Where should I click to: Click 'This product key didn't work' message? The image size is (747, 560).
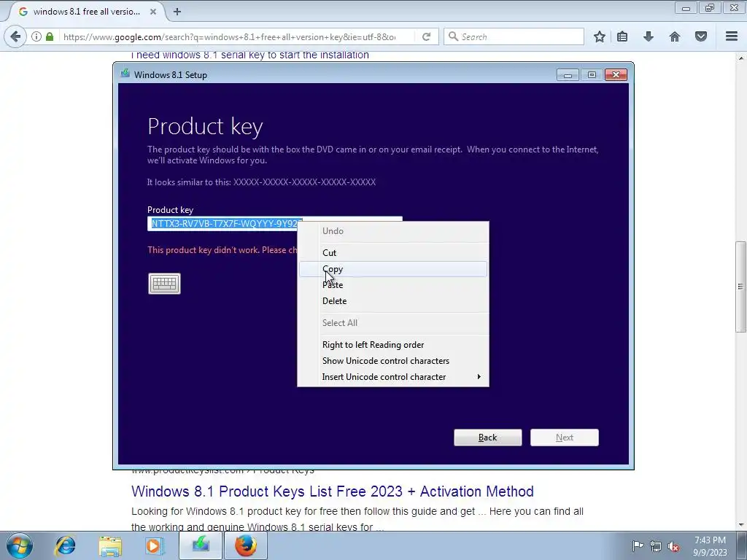pyautogui.click(x=222, y=250)
